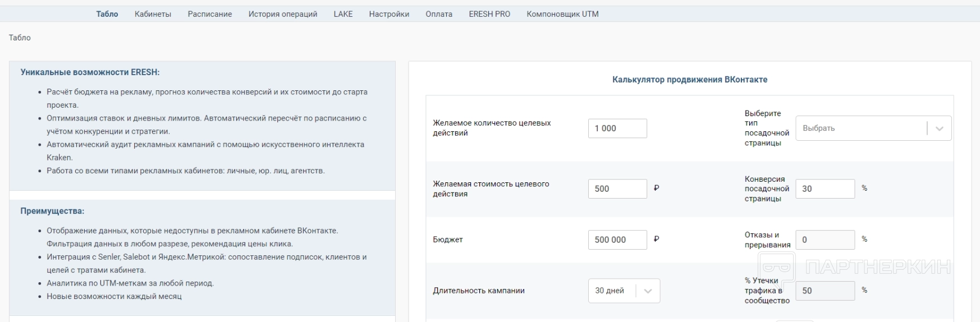The image size is (980, 322).
Task: Select the Бюджет input field
Action: coord(617,240)
